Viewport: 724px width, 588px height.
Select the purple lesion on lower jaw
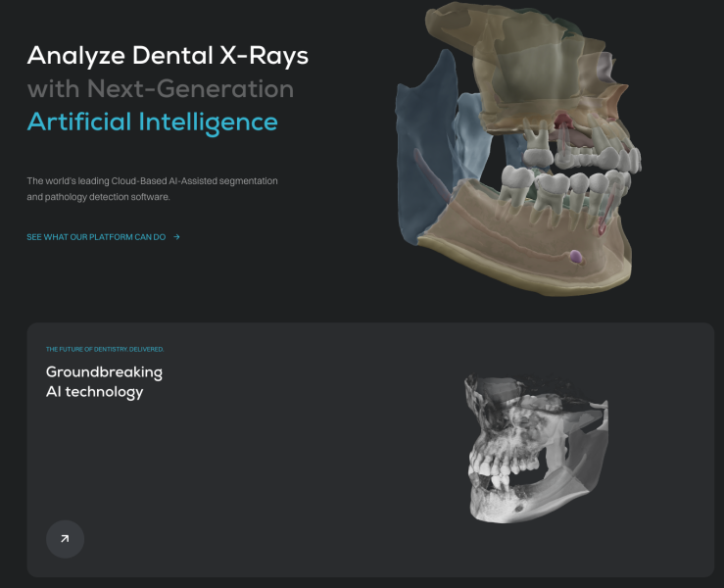pos(577,256)
